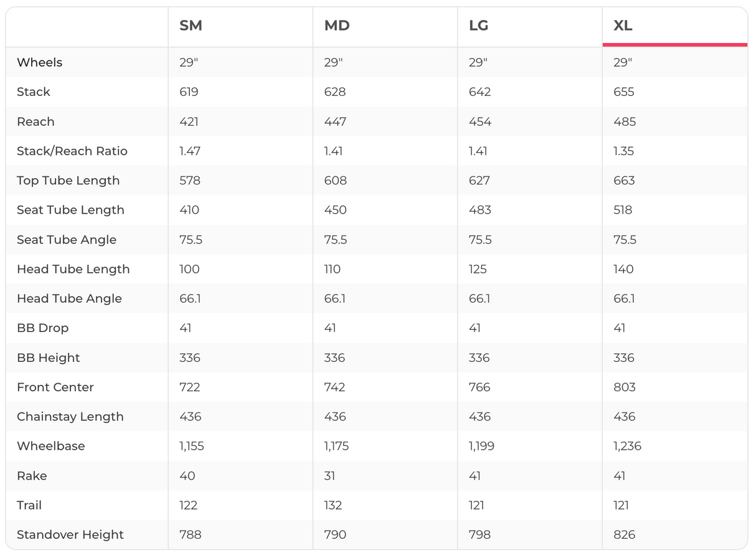The image size is (756, 560).
Task: Click the MD Rake value 31
Action: (x=329, y=476)
